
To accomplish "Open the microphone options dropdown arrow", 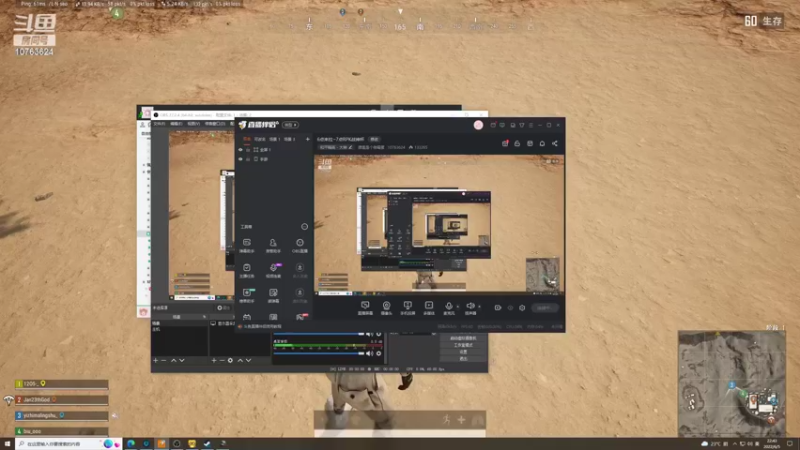I will click(x=458, y=307).
